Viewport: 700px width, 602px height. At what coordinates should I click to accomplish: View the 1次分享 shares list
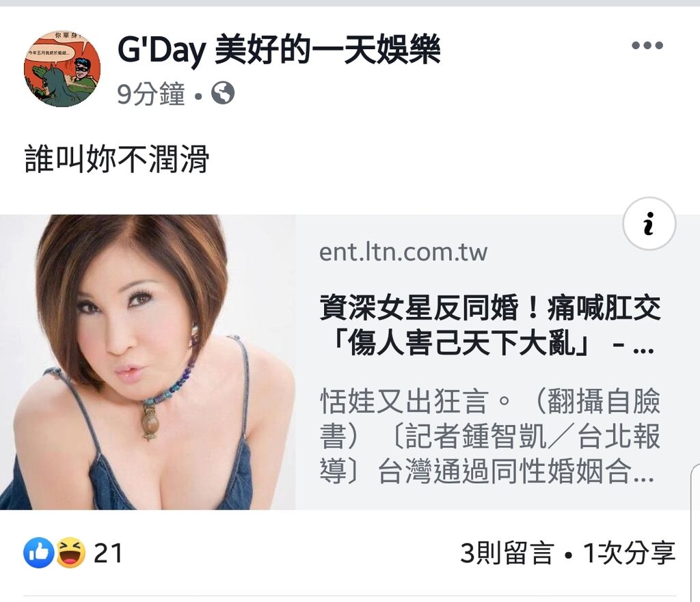click(x=629, y=553)
